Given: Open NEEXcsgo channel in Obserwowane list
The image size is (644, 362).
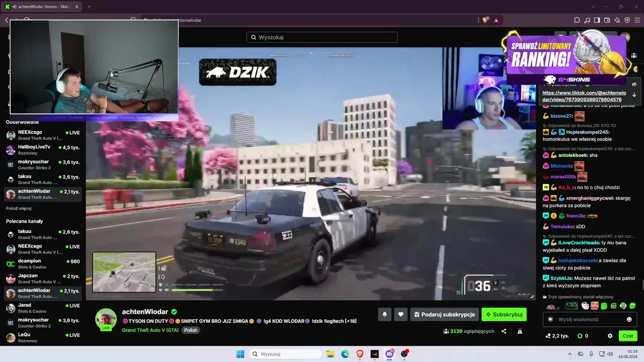Looking at the screenshot, I should [43, 135].
